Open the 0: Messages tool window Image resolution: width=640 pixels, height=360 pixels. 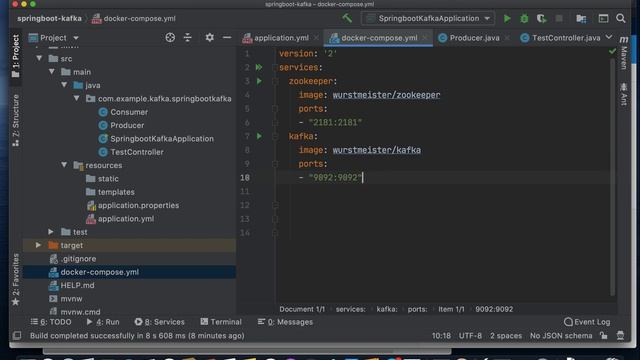(x=285, y=322)
